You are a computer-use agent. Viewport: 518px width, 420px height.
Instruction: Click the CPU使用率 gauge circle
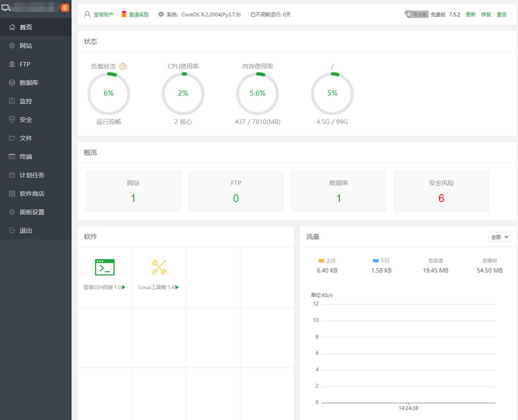[183, 93]
